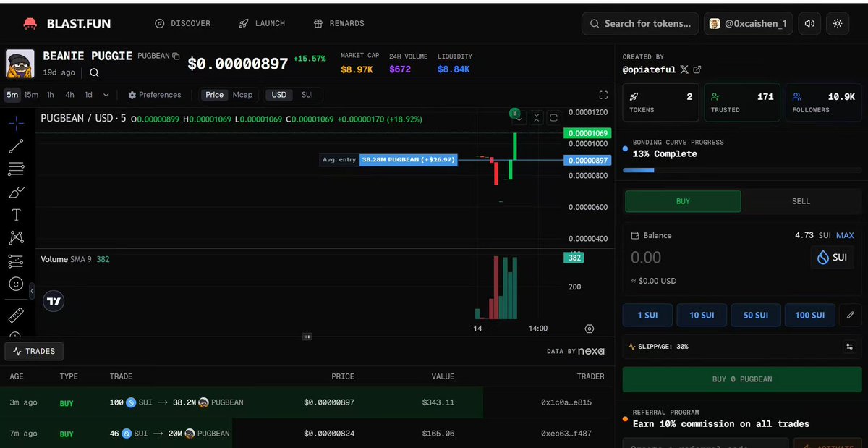This screenshot has width=868, height=448.
Task: Open the Rewards page
Action: pos(339,23)
